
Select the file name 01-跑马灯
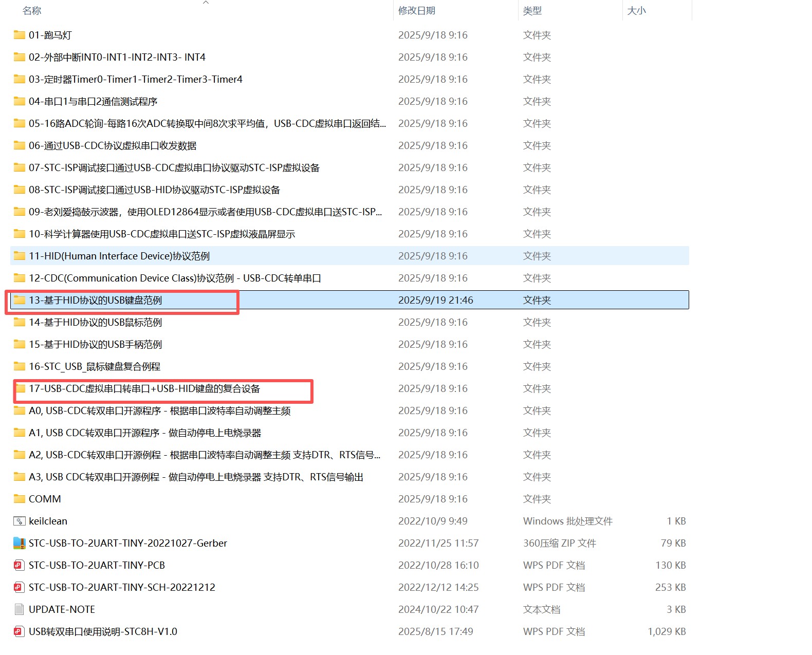coord(50,35)
